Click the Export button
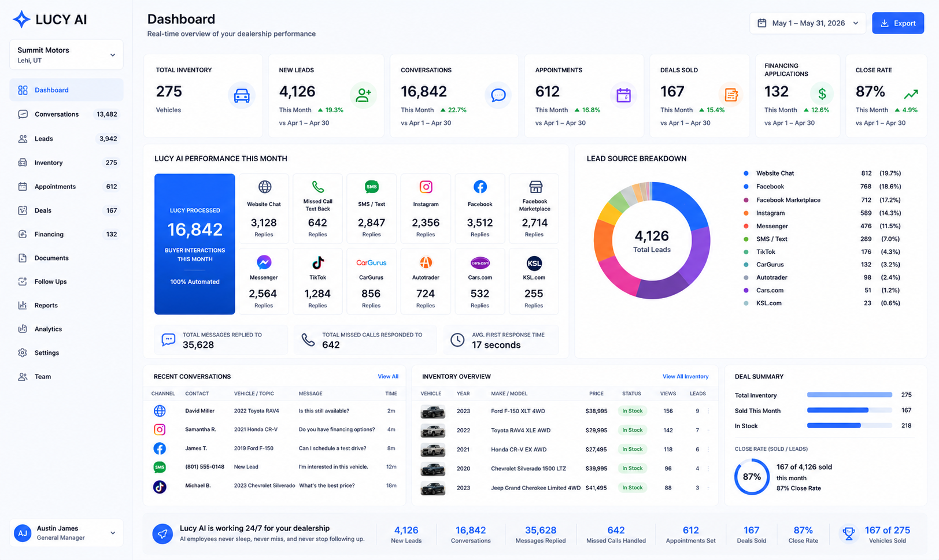The height and width of the screenshot is (560, 939). pyautogui.click(x=898, y=23)
